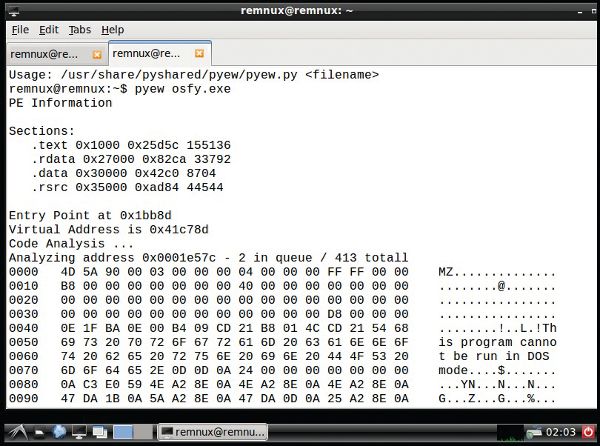Click hex offset 0010

click(24, 286)
